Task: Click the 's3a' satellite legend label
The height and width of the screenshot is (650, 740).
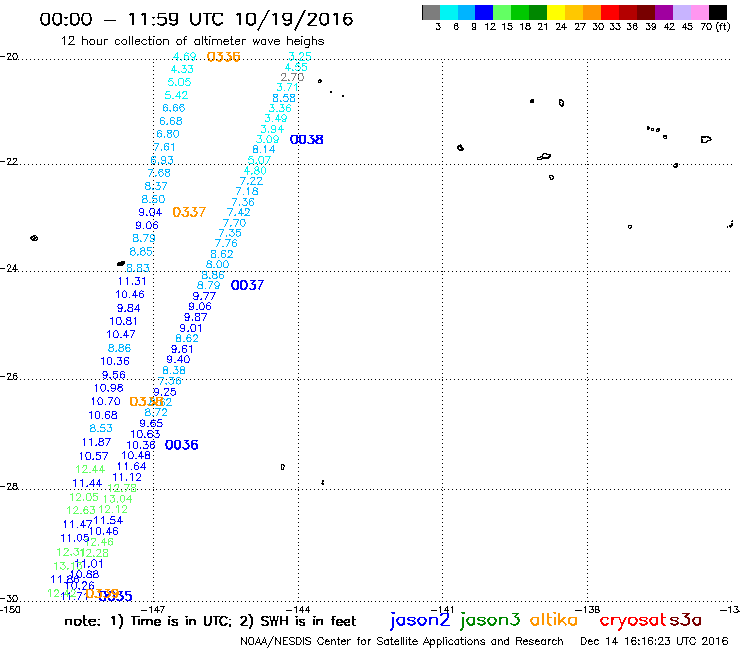Action: pos(685,620)
